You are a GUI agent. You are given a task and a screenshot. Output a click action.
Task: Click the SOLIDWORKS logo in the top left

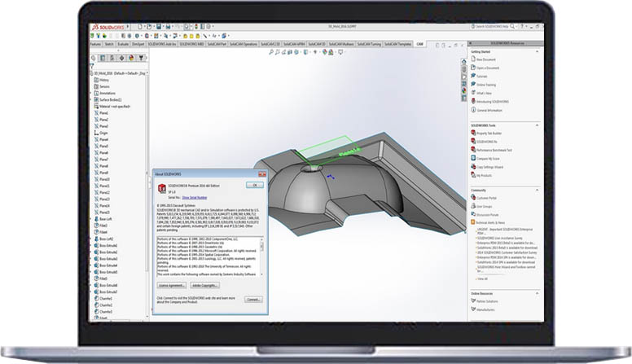(x=108, y=27)
